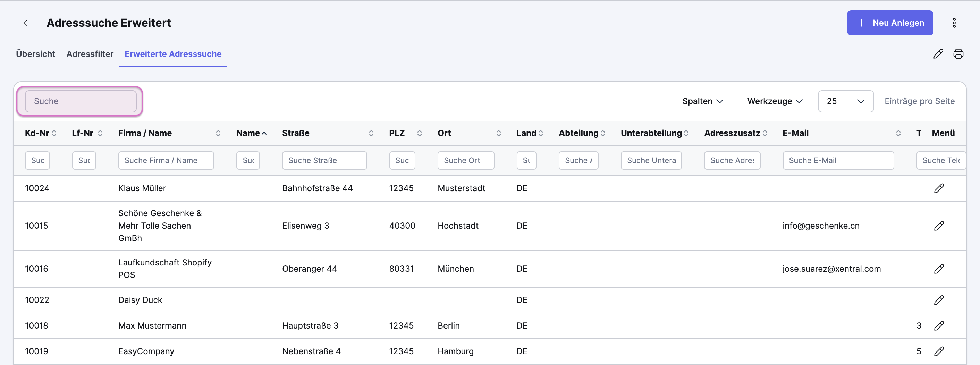Click the Neu Anlegen button
Screen dimensions: 980x365
[x=889, y=23]
